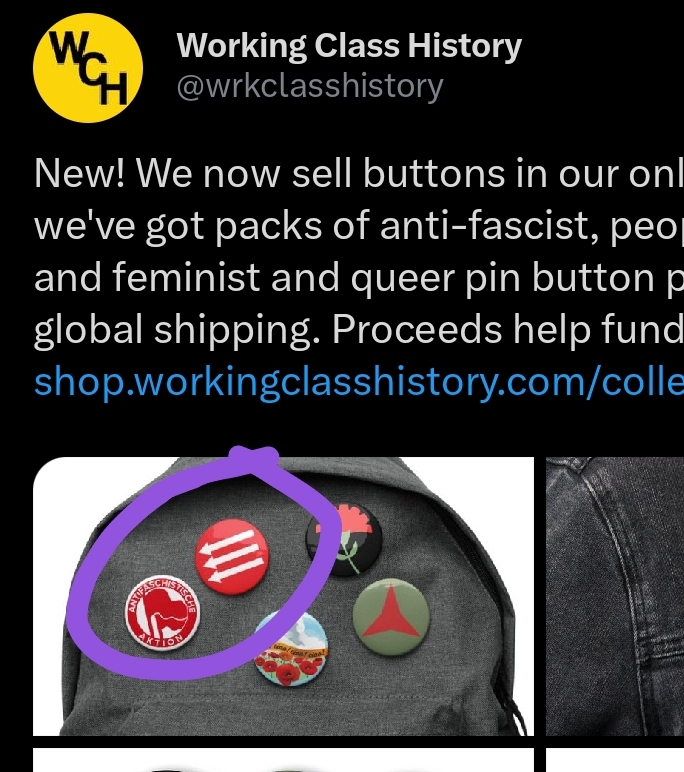Tap the @wrkclasshistory handle
This screenshot has height=772, width=684.
[x=310, y=87]
